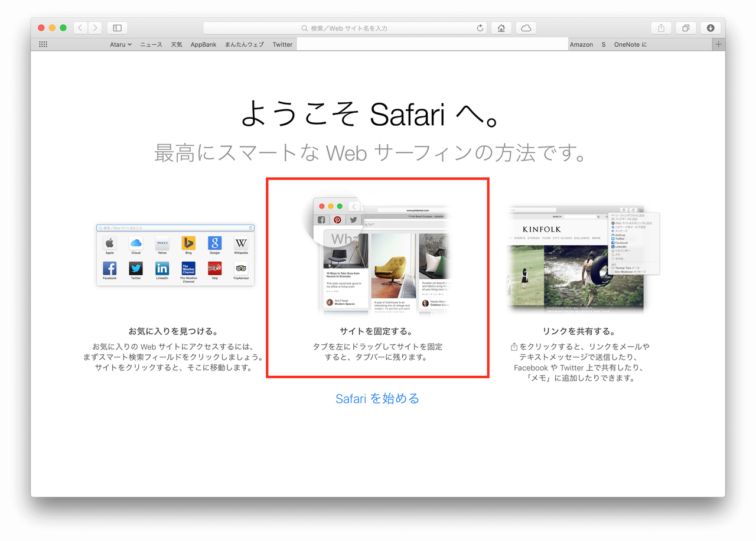The height and width of the screenshot is (541, 756).
Task: Click the サイトを固定する。 heading
Action: pyautogui.click(x=376, y=331)
